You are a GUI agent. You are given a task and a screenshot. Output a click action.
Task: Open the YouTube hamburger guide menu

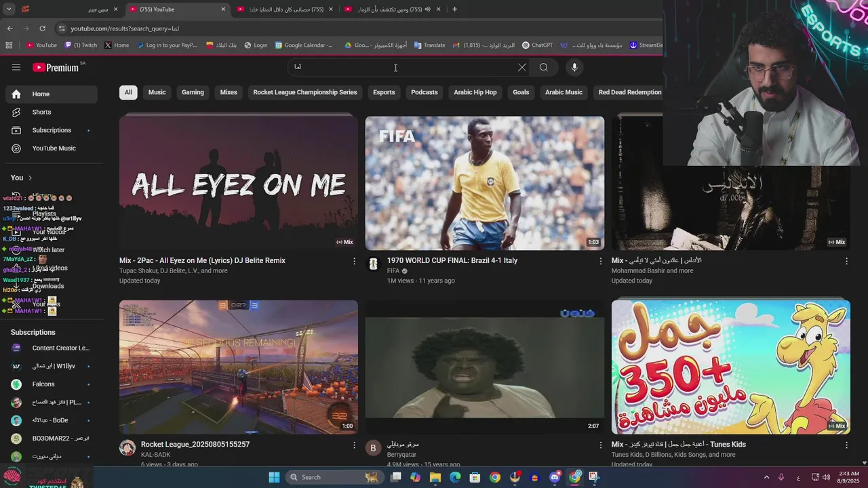16,67
